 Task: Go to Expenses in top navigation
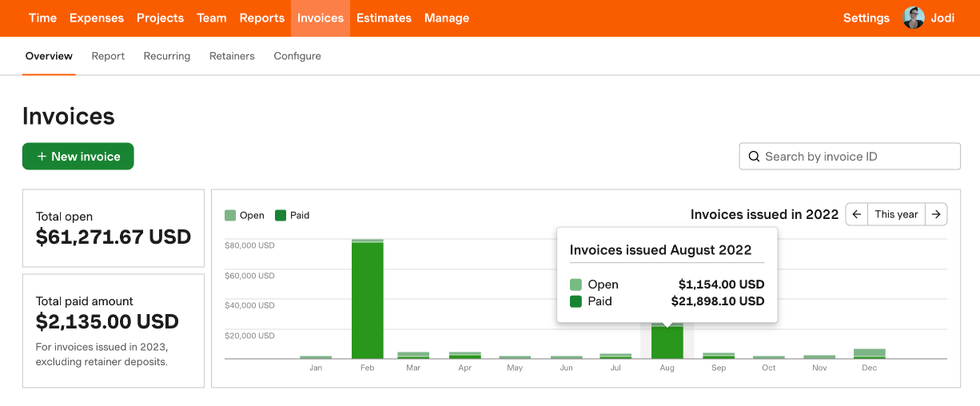[x=97, y=18]
